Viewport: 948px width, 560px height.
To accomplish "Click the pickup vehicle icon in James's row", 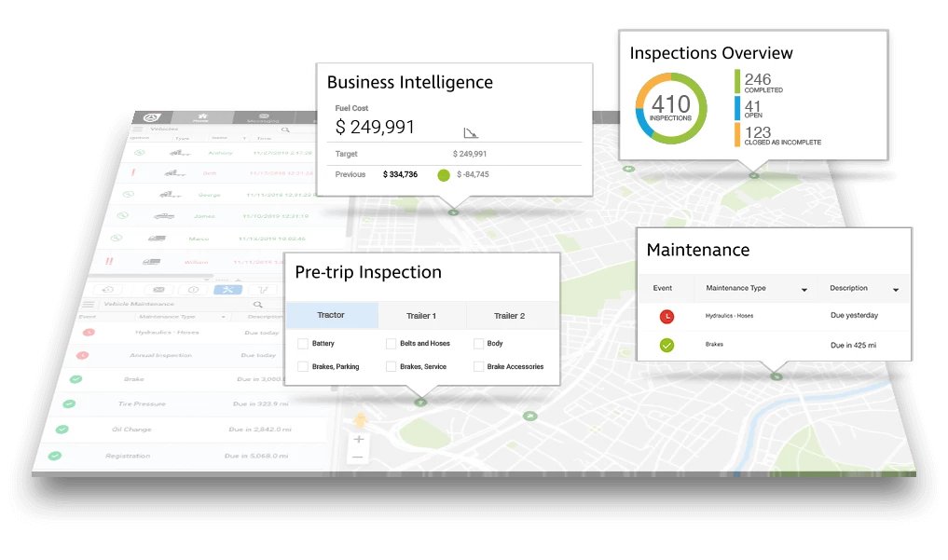I will click(x=164, y=215).
